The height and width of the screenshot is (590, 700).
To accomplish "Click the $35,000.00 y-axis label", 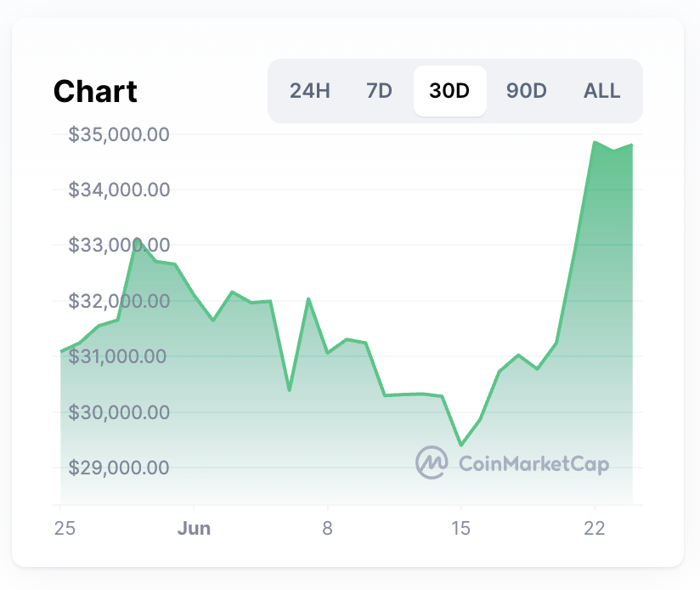I will pyautogui.click(x=119, y=134).
